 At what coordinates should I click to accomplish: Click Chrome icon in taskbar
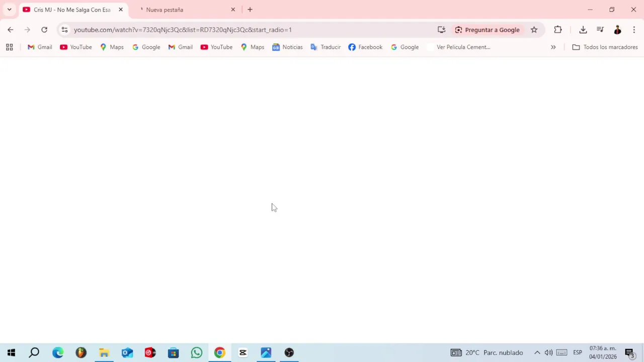point(220,352)
